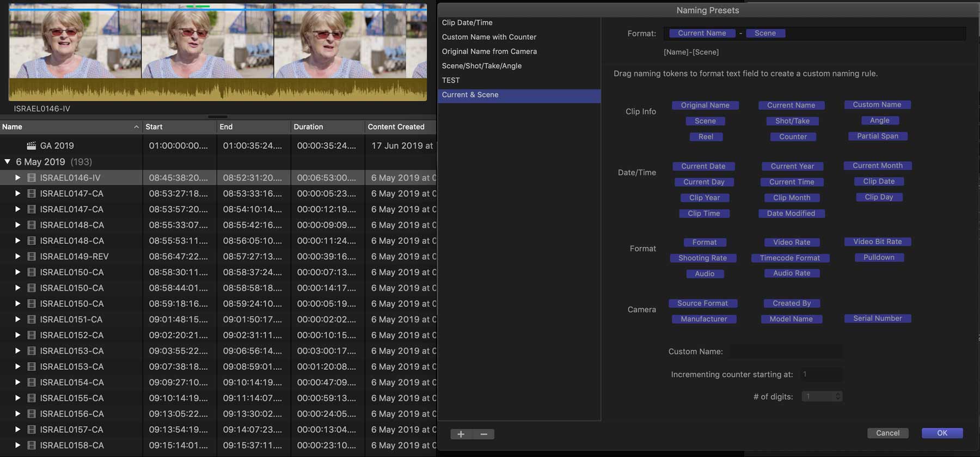Click the clip icon next to ISRAEL0146-IV
This screenshot has height=457, width=980.
pyautogui.click(x=32, y=178)
